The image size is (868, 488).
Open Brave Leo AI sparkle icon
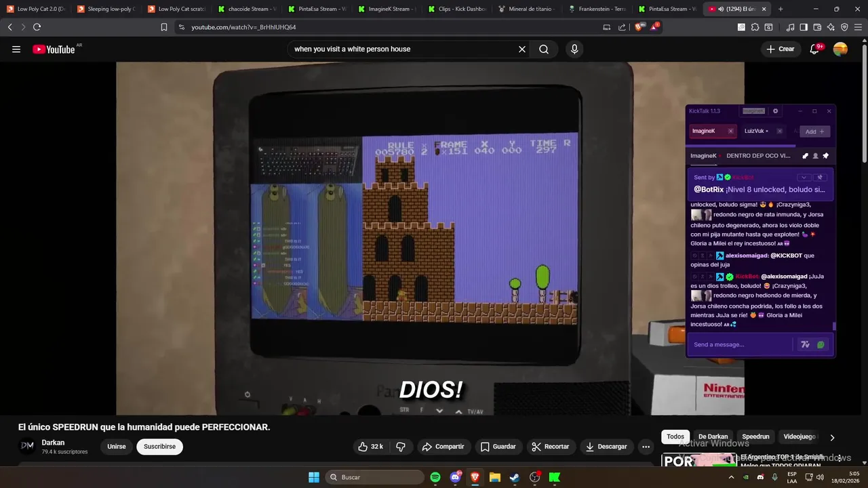pyautogui.click(x=831, y=27)
